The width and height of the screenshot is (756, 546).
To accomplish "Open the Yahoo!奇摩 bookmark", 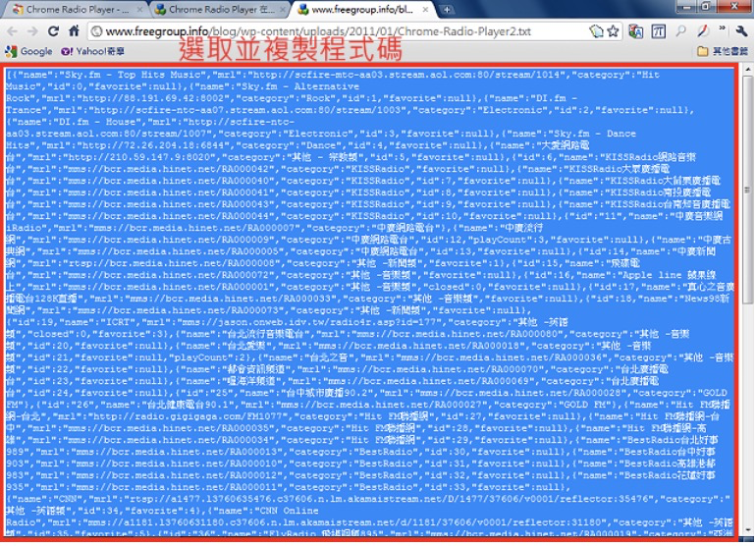I will point(92,51).
